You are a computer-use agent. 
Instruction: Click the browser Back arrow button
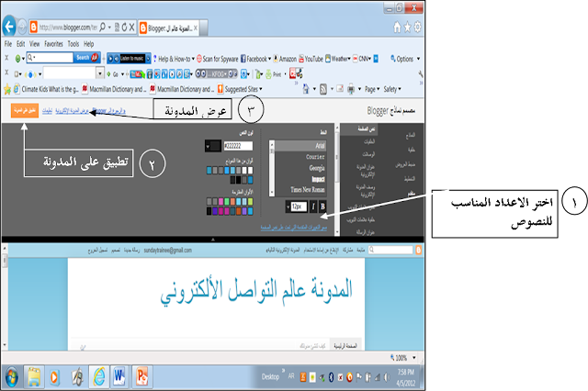[9, 27]
